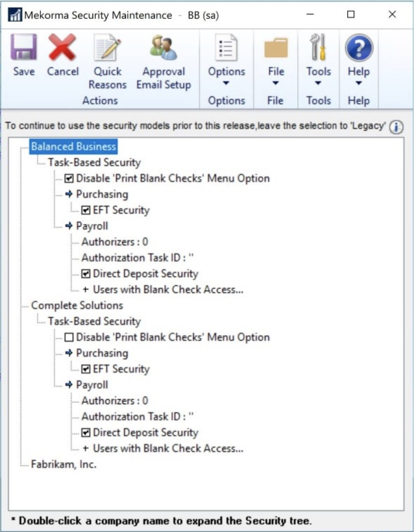
Task: Open the Options dropdown arrow
Action: tap(226, 83)
